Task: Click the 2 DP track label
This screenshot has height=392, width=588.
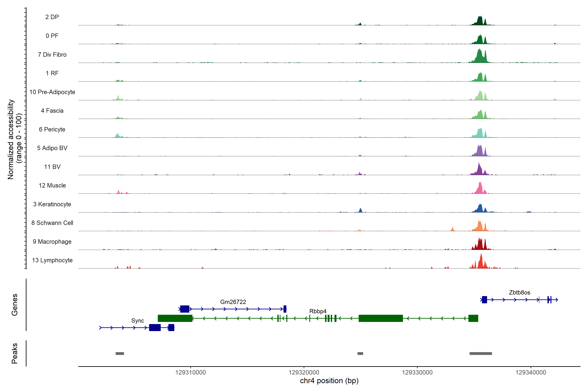Action: [52, 17]
